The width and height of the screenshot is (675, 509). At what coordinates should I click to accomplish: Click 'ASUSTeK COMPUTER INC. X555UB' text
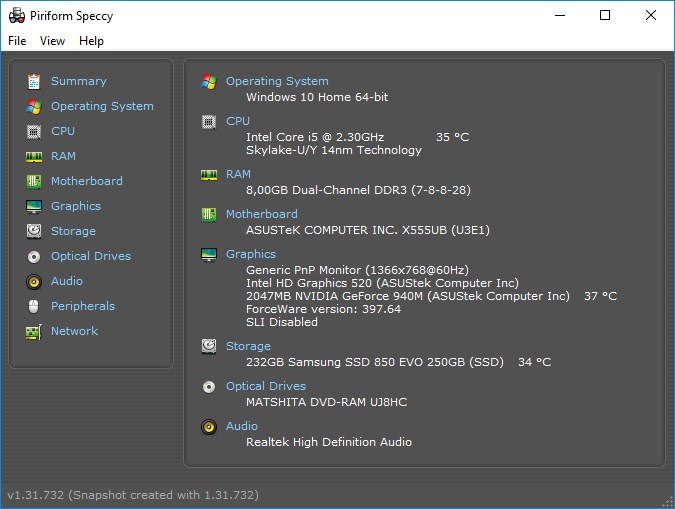[347, 230]
